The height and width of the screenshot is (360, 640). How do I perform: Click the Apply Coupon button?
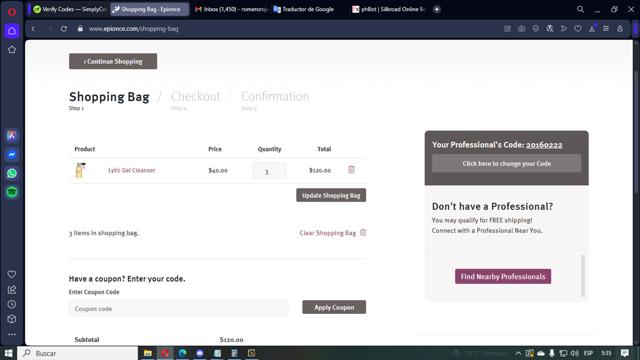pyautogui.click(x=334, y=307)
